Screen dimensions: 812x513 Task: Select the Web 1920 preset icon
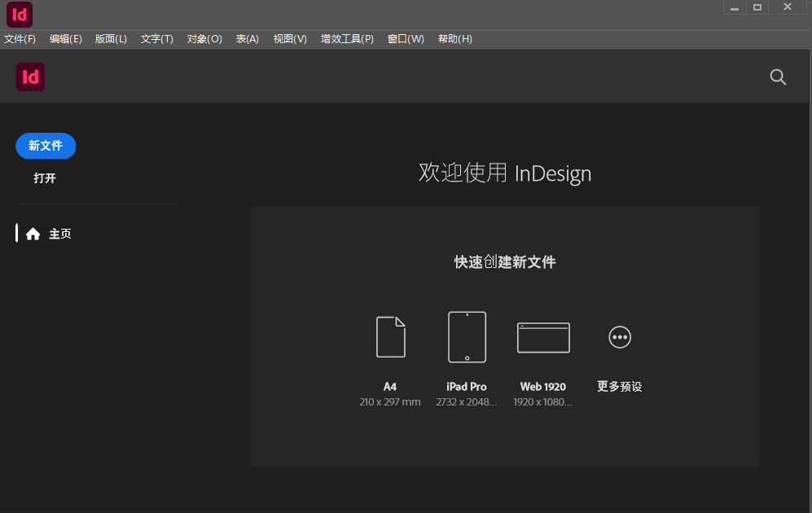[543, 336]
